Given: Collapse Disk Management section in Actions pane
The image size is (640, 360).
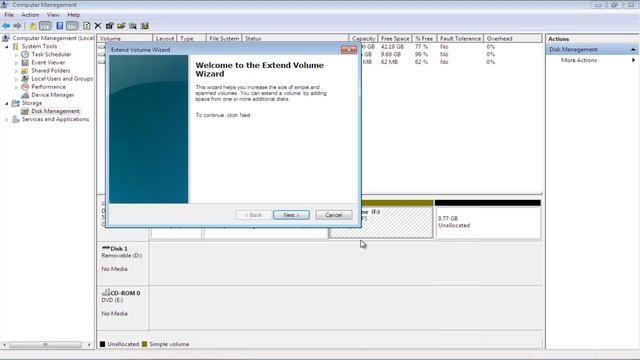Looking at the screenshot, I should click(x=633, y=49).
